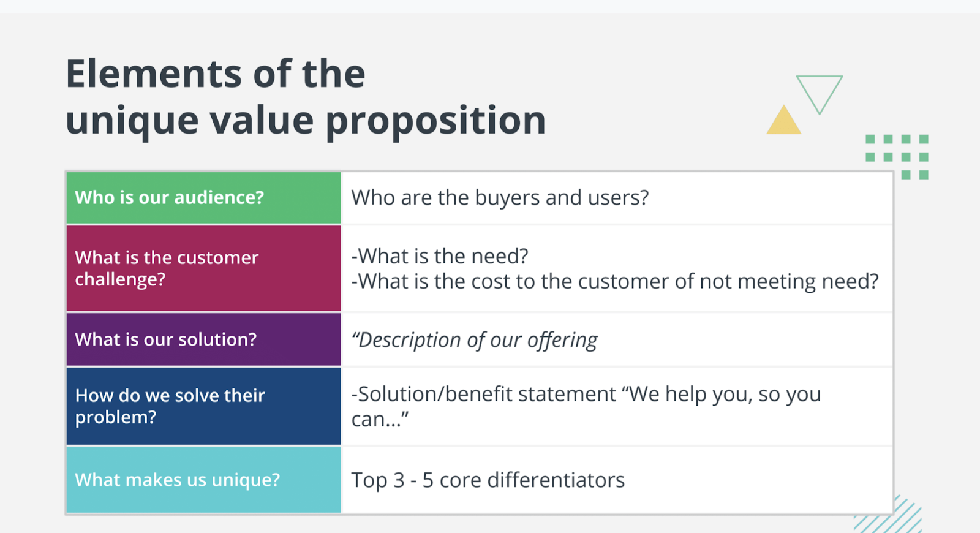Image resolution: width=980 pixels, height=533 pixels.
Task: Click the white strip above the slide
Action: [x=490, y=6]
